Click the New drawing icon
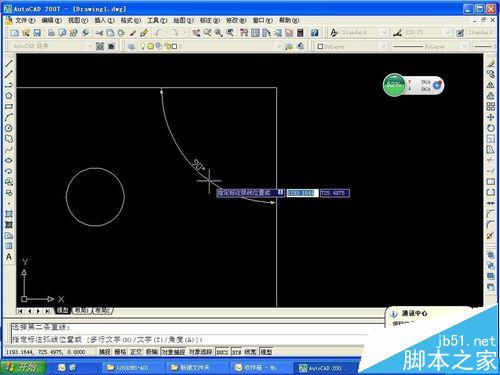The width and height of the screenshot is (500, 375). tap(15, 33)
